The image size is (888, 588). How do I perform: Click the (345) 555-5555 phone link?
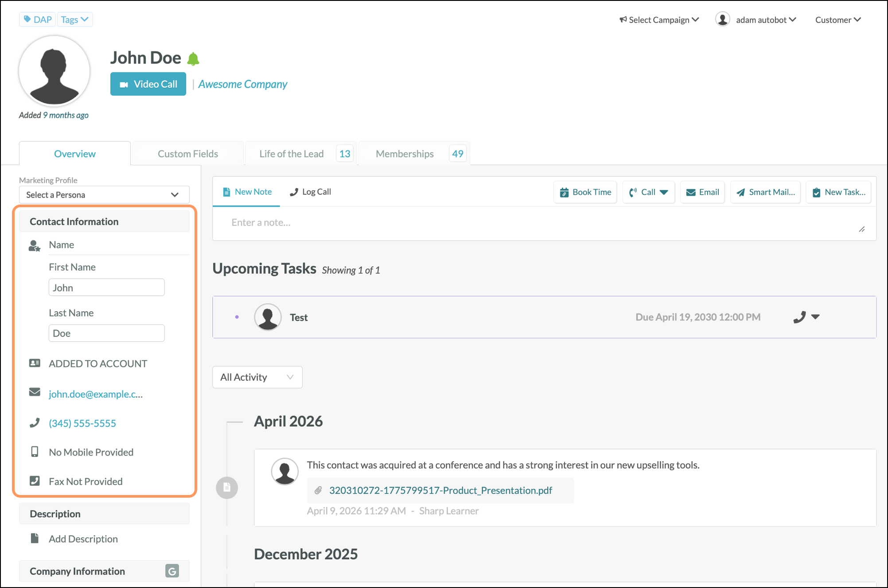tap(82, 423)
